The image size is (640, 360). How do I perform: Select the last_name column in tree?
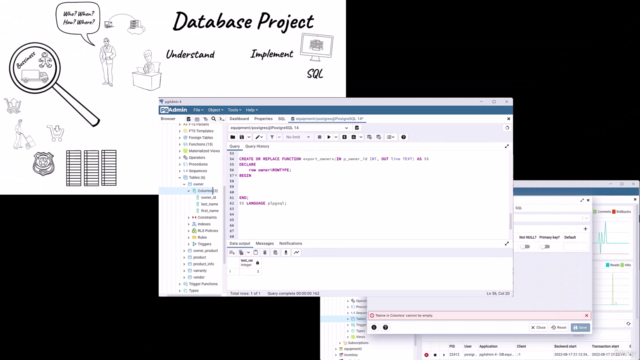pos(209,204)
